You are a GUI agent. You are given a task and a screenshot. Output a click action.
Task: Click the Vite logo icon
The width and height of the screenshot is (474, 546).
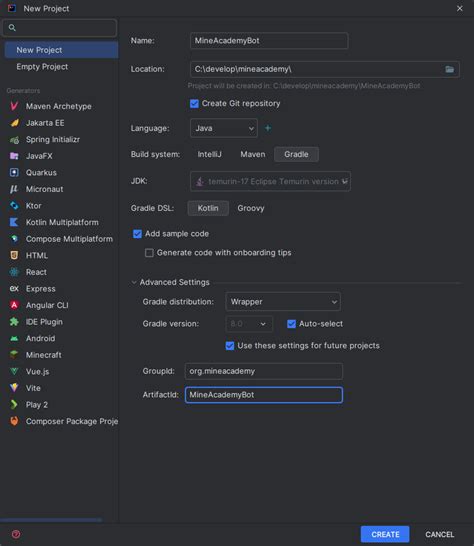click(x=14, y=388)
